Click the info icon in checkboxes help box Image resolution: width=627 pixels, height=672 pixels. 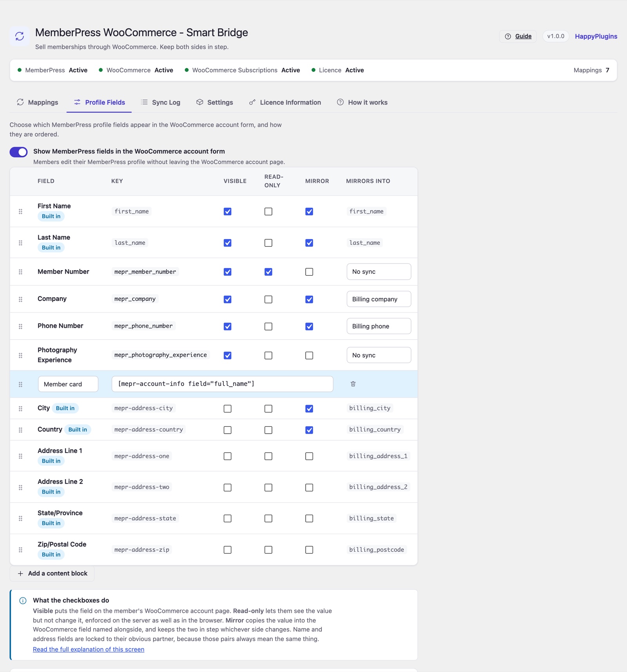[23, 601]
